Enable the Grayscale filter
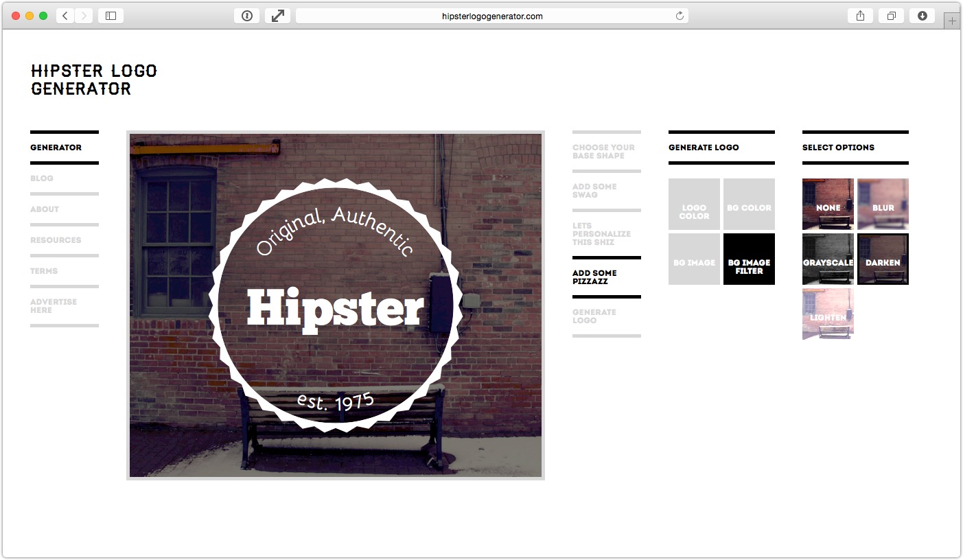The height and width of the screenshot is (560, 963). tap(828, 259)
